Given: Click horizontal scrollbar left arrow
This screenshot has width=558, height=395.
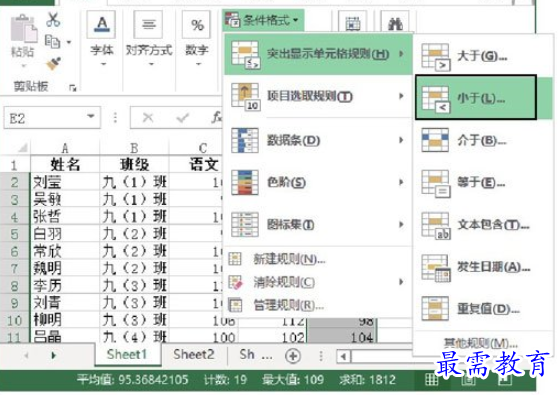Looking at the screenshot, I should click(x=343, y=356).
